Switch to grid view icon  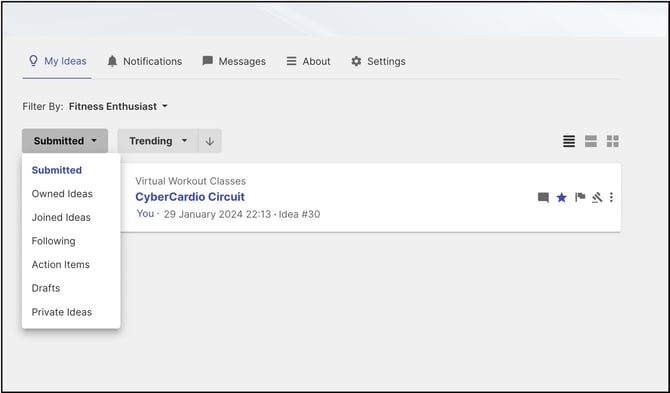click(613, 141)
